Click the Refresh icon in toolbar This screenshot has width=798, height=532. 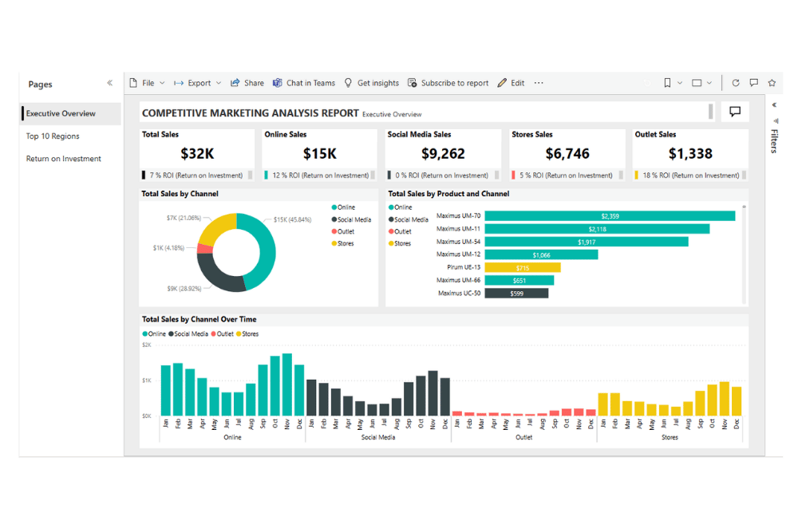[x=735, y=83]
